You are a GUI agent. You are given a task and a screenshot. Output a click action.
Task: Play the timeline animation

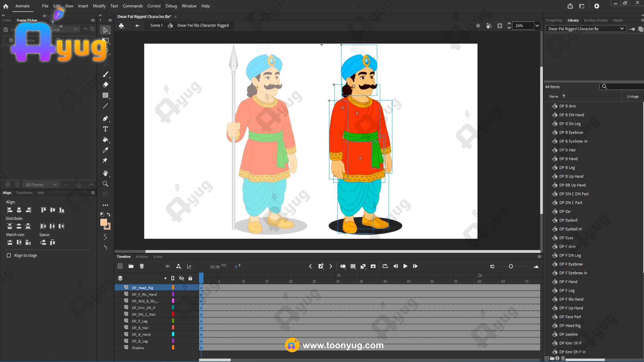405,266
